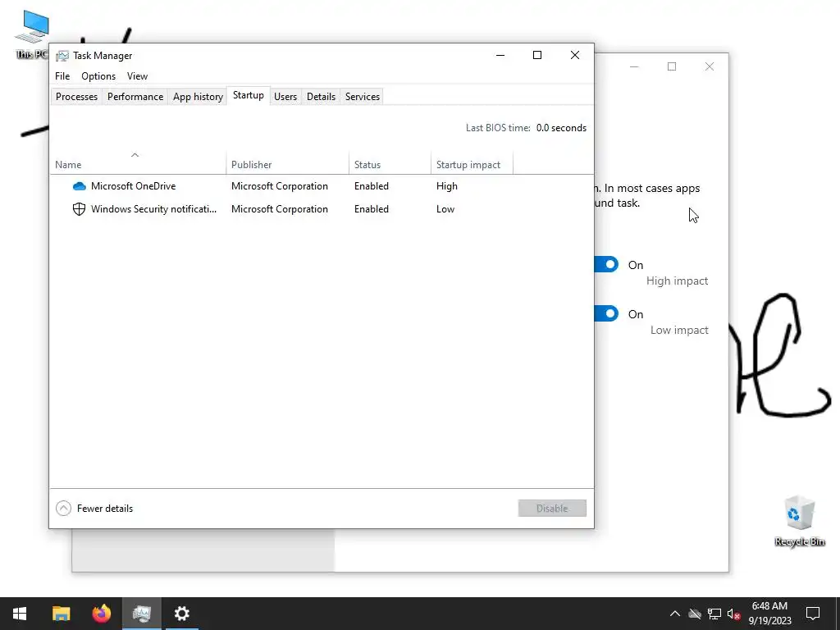
Task: Open the Windows Start menu
Action: (20, 614)
